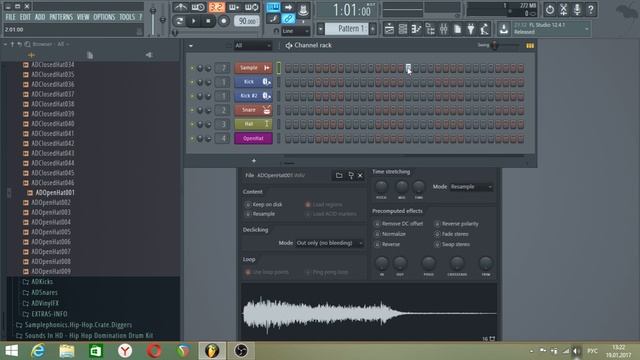Enable Reverse effect
The width and height of the screenshot is (640, 360).
[377, 244]
